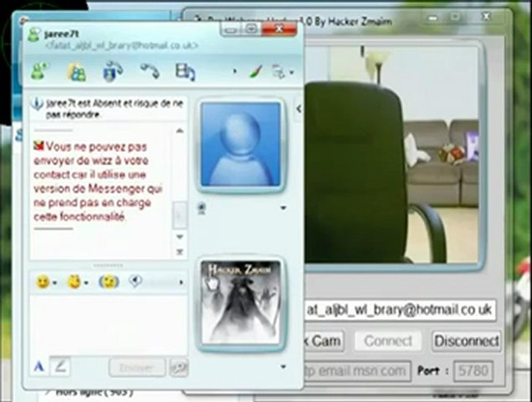Image resolution: width=532 pixels, height=402 pixels.
Task: Click the contact name jaree7t in header
Action: click(61, 34)
